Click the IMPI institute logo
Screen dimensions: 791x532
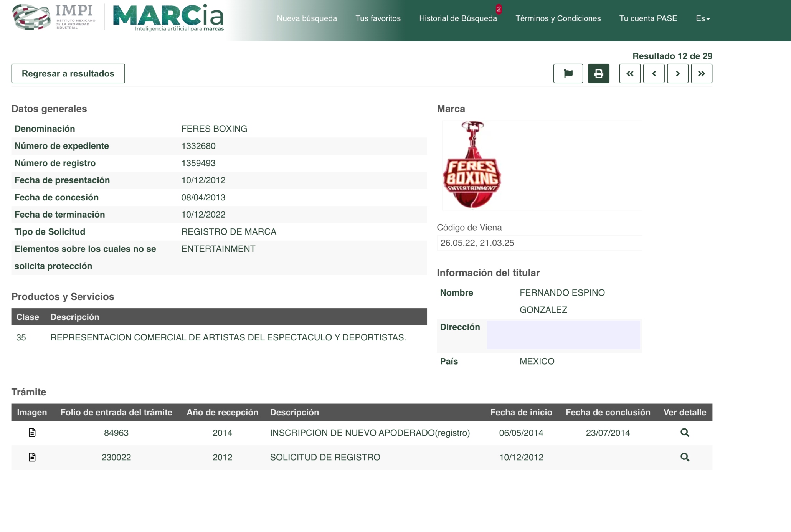click(54, 17)
